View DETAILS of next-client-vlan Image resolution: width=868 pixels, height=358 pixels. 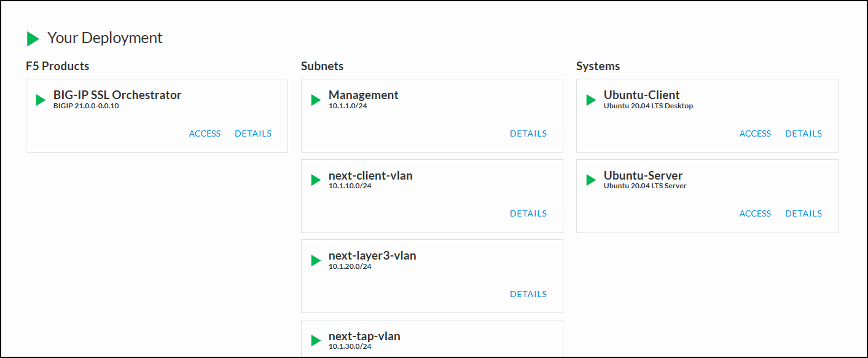pos(528,213)
